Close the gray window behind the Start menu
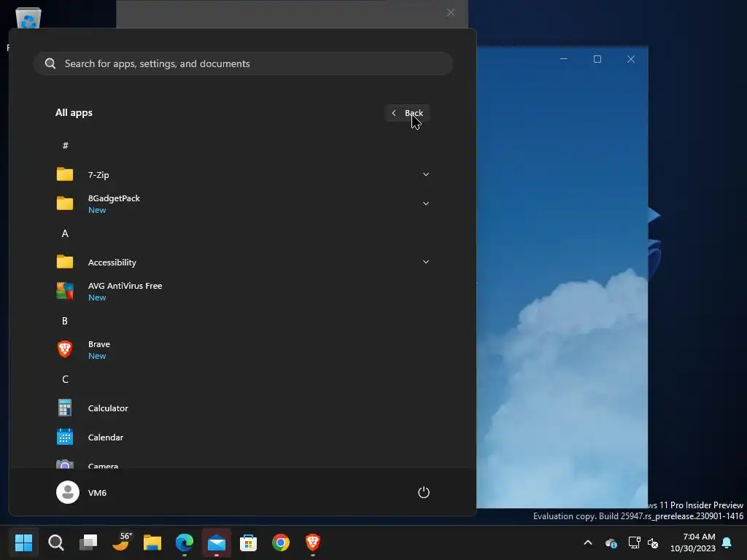Image resolution: width=747 pixels, height=560 pixels. (451, 13)
